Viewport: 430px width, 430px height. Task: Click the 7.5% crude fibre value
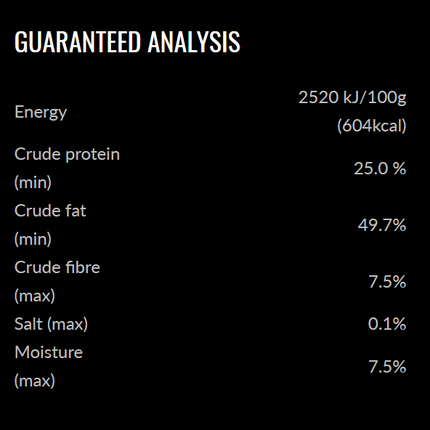387,282
